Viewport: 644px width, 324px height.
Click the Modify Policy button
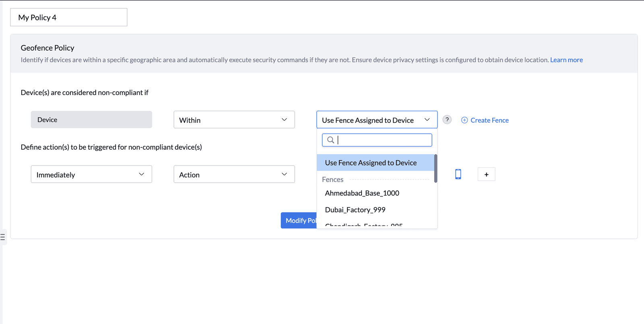[299, 221]
